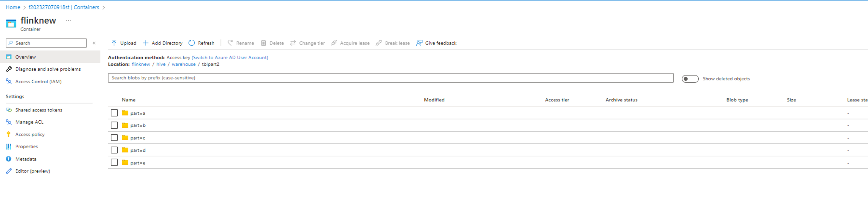Sort by the Access tier column header
The image size is (868, 201).
tap(557, 100)
